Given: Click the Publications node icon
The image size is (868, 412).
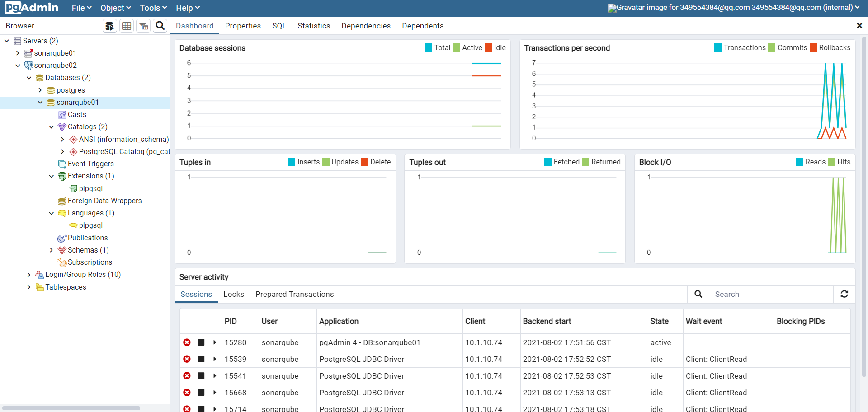Looking at the screenshot, I should [62, 238].
